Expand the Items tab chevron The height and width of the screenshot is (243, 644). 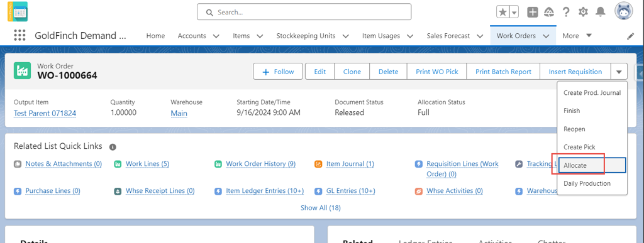click(x=260, y=36)
